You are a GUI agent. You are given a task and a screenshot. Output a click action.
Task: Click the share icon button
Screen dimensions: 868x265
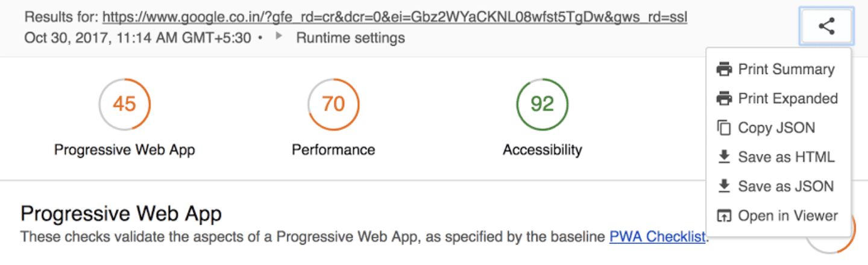[x=826, y=26]
